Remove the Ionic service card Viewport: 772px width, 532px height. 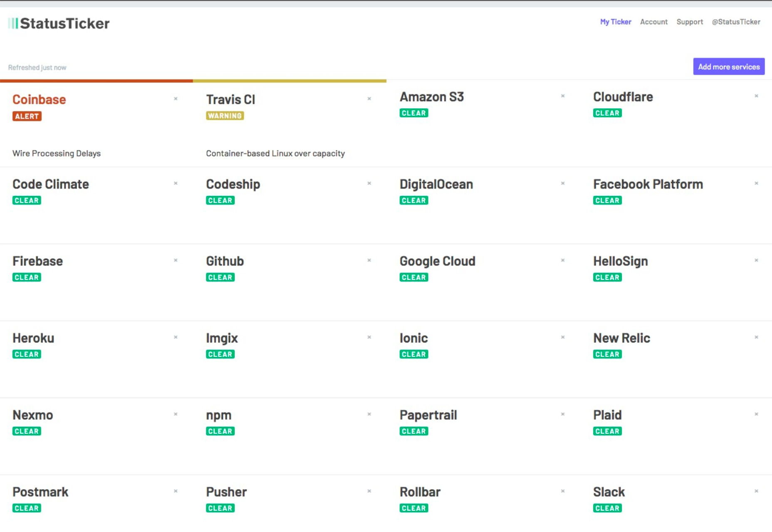pyautogui.click(x=563, y=337)
